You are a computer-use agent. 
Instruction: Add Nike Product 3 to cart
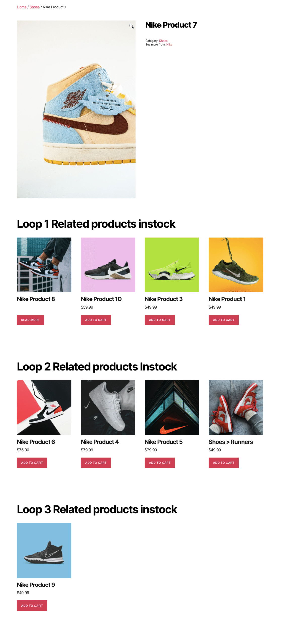(x=160, y=320)
